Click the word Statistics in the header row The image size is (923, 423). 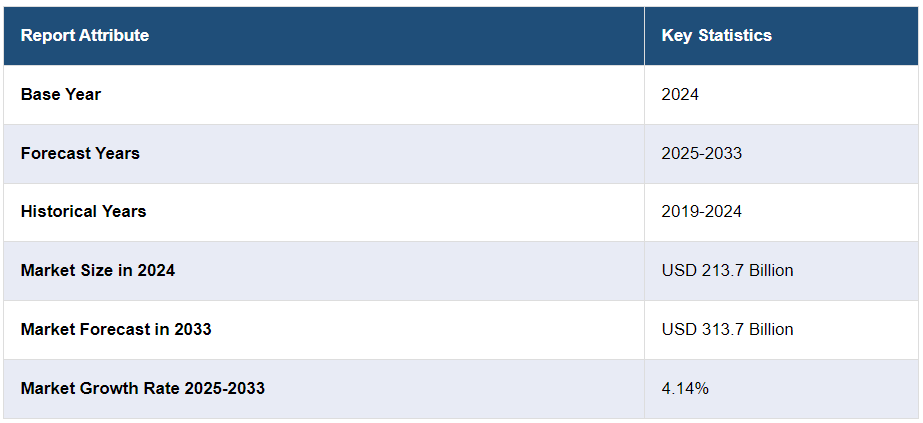735,36
